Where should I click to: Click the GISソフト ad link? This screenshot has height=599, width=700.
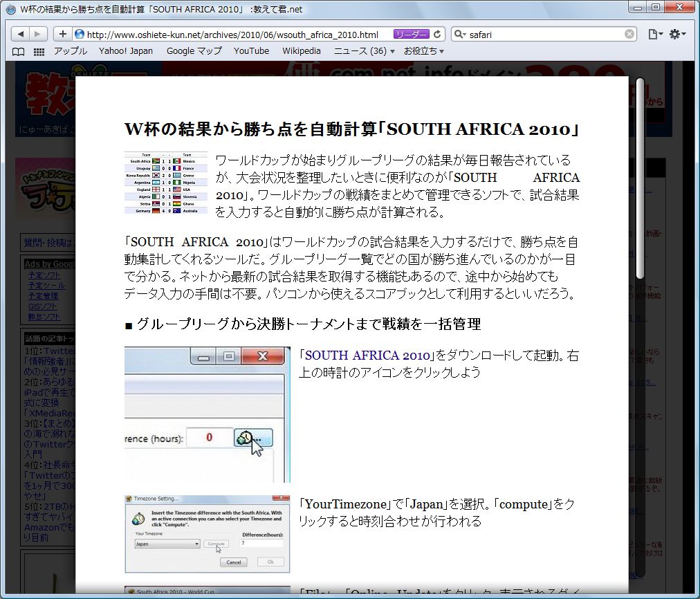click(42, 306)
